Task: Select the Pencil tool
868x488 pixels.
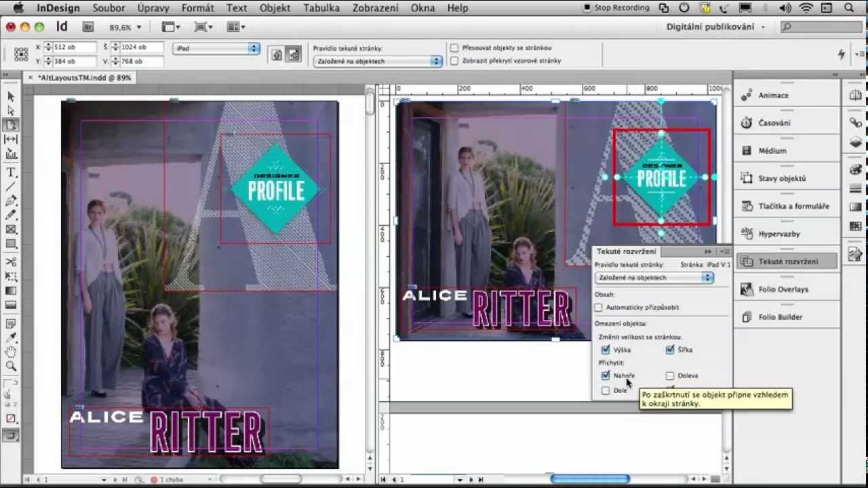Action: tap(11, 215)
